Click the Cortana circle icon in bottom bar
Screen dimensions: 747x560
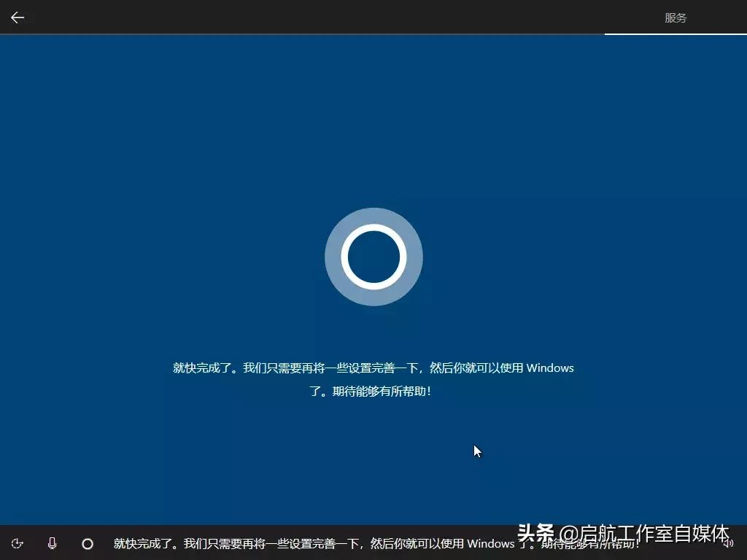(88, 543)
